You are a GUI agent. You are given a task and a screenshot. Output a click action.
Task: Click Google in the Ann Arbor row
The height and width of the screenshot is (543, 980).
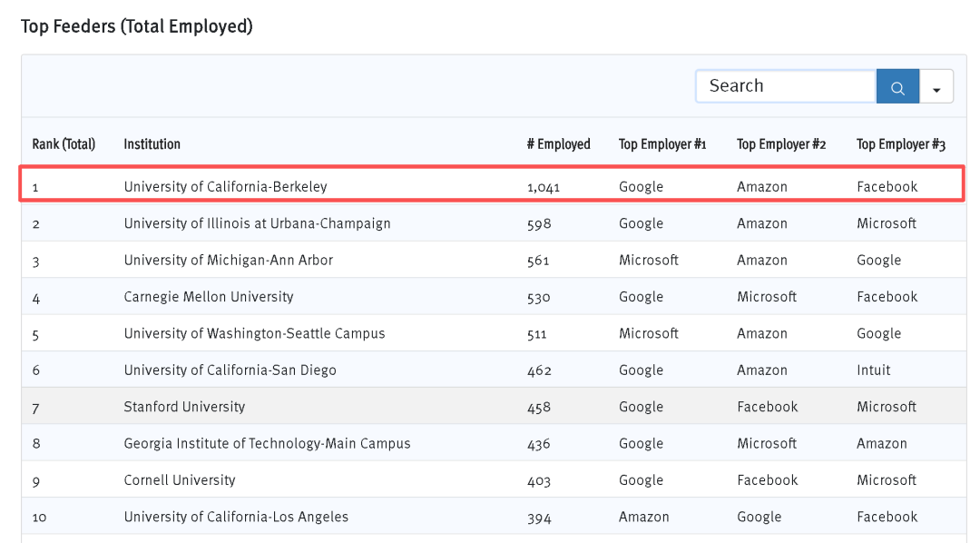[x=878, y=261]
